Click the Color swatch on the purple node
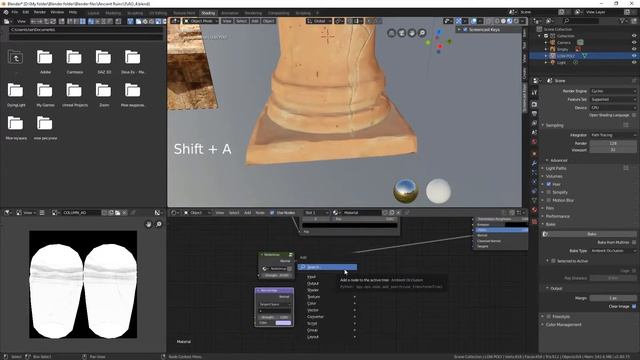Image resolution: width=640 pixels, height=360 pixels. tap(284, 323)
